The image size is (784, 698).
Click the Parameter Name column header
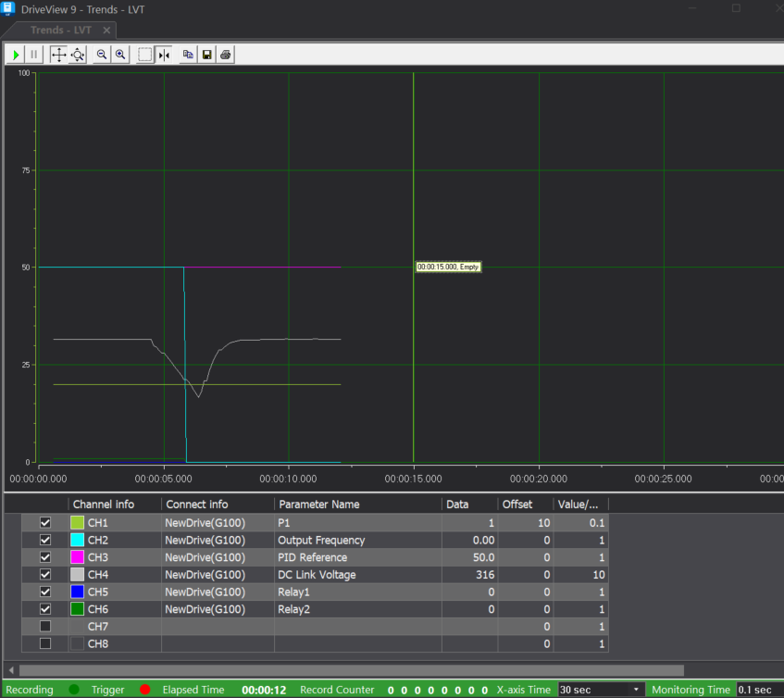pyautogui.click(x=319, y=505)
